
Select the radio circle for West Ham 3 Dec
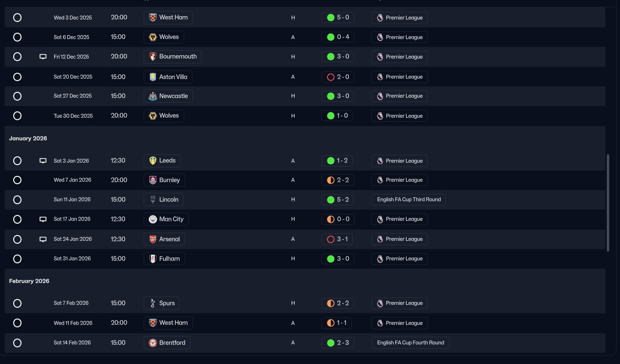pos(17,18)
